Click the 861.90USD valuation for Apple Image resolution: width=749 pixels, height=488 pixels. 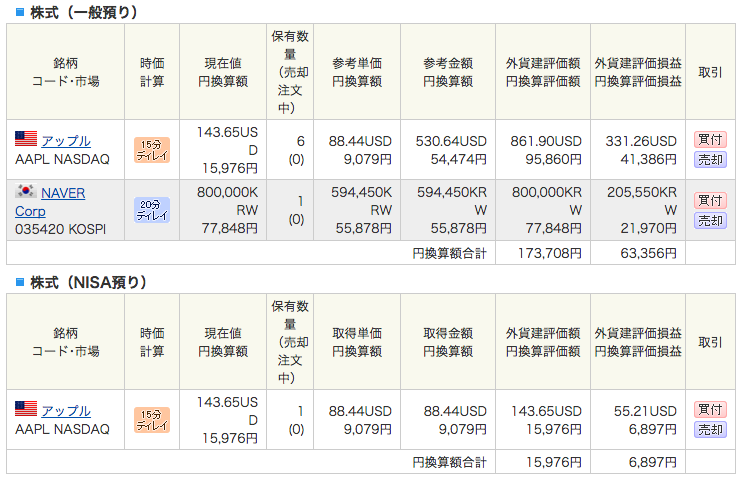tap(546, 141)
